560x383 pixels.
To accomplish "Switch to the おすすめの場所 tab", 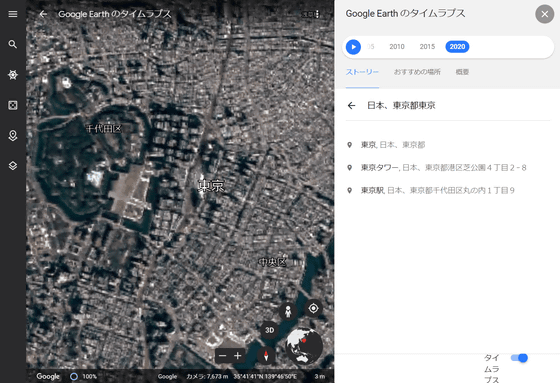I will pos(417,72).
